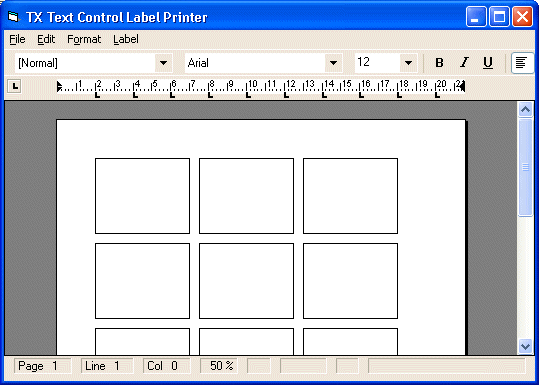
Task: Click the second-row middle label box
Action: coord(246,281)
